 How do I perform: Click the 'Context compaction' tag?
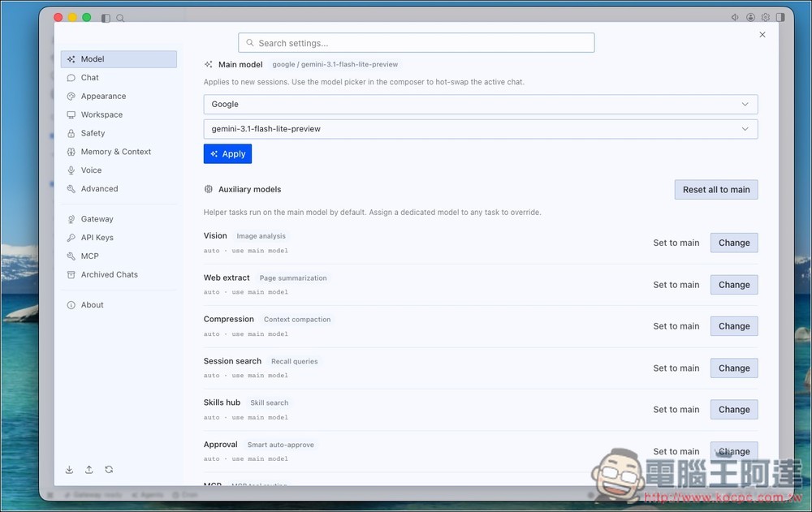(297, 320)
